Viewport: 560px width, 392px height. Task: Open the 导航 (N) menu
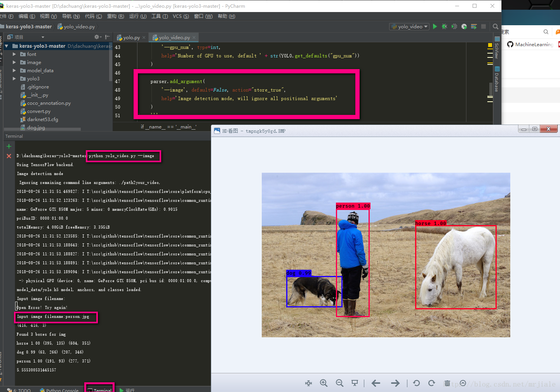[x=71, y=16]
